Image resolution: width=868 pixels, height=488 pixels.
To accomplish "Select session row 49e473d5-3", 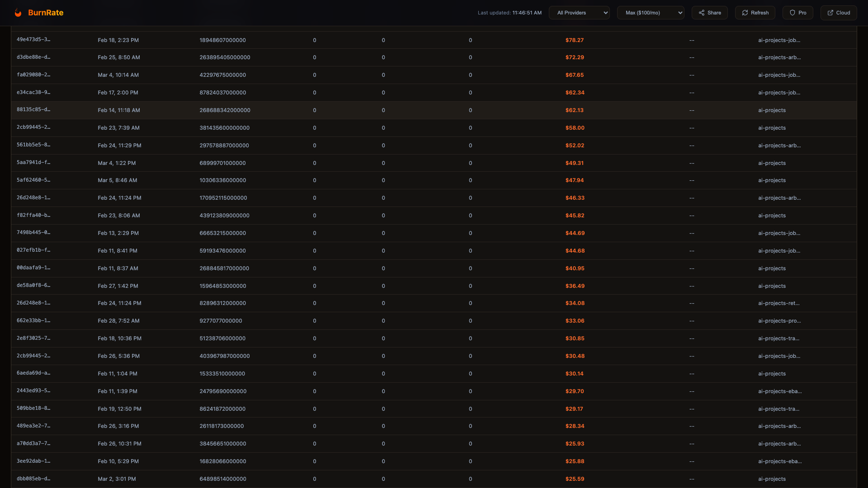I will point(33,40).
